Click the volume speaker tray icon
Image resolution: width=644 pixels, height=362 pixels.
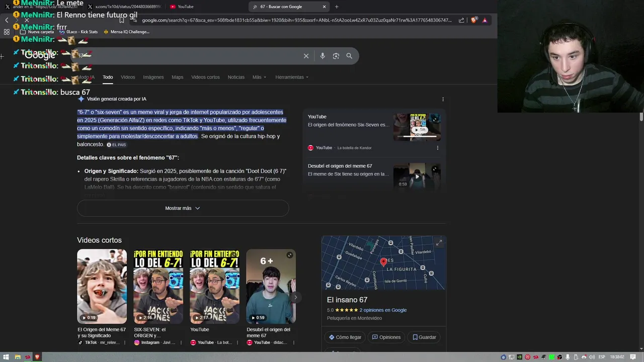point(592,357)
